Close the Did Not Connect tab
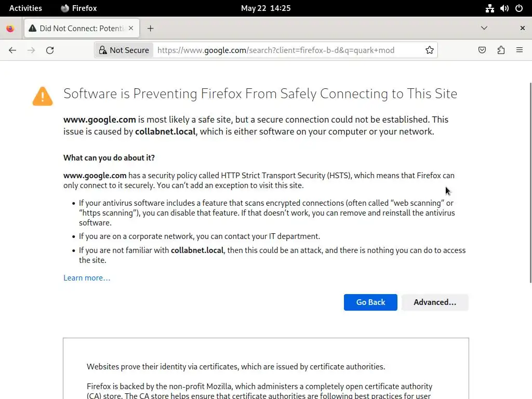 (x=131, y=29)
